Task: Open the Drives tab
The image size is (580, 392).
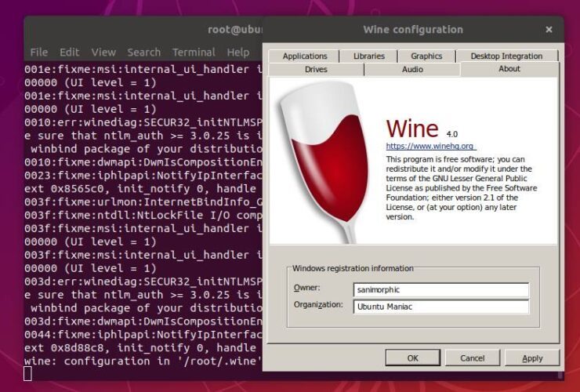Action: [316, 69]
